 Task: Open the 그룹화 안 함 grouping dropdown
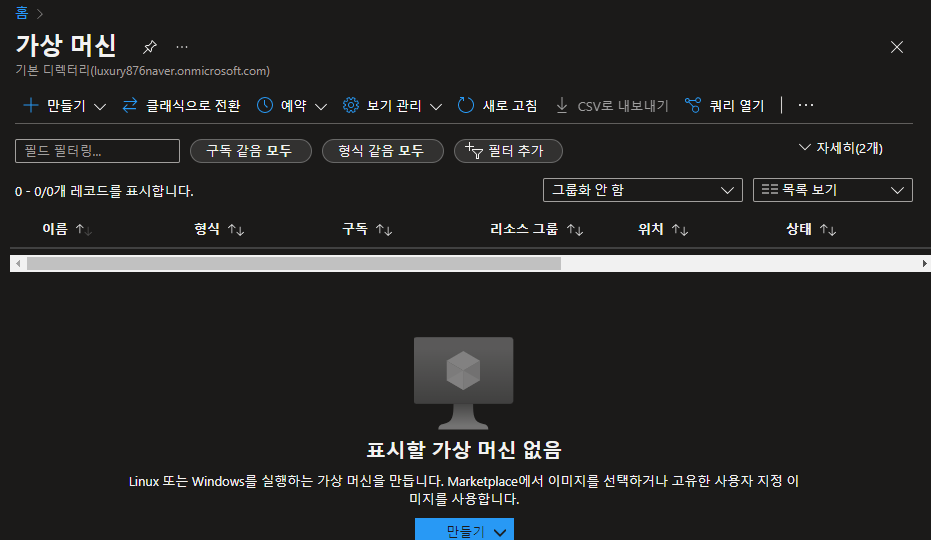pyautogui.click(x=642, y=190)
